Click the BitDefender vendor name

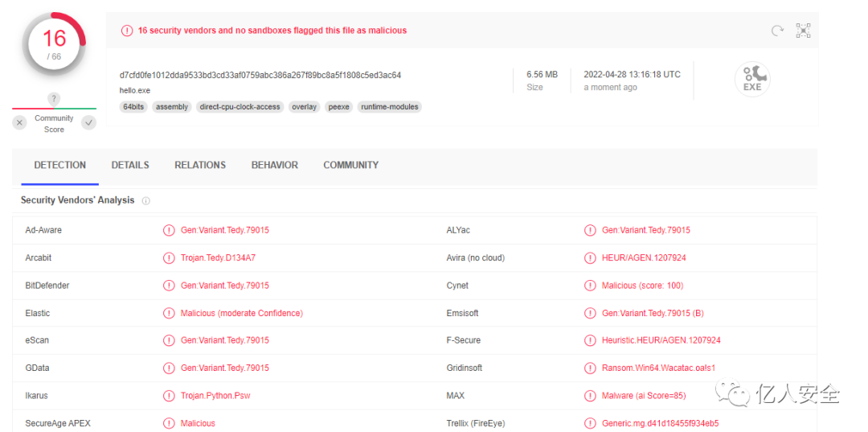pos(47,286)
